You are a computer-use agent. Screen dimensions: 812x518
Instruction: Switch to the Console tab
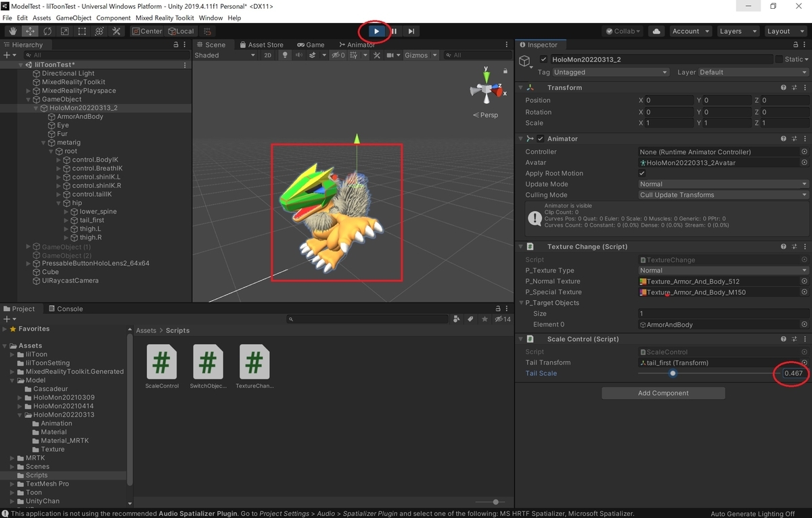tap(64, 308)
